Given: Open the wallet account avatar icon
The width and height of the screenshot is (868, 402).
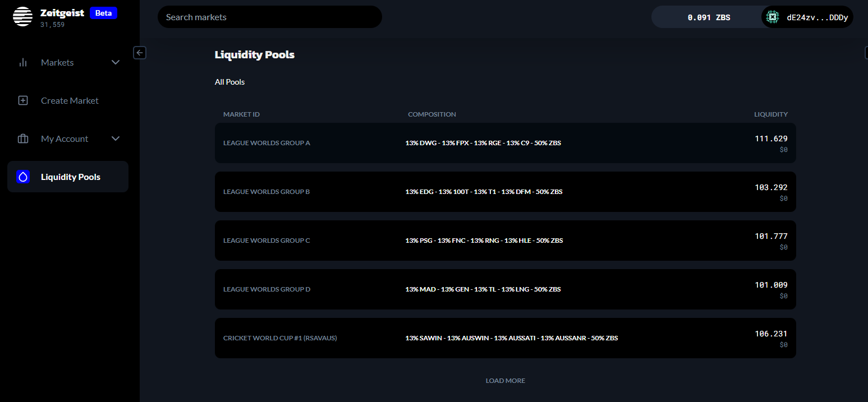Looking at the screenshot, I should click(x=773, y=17).
